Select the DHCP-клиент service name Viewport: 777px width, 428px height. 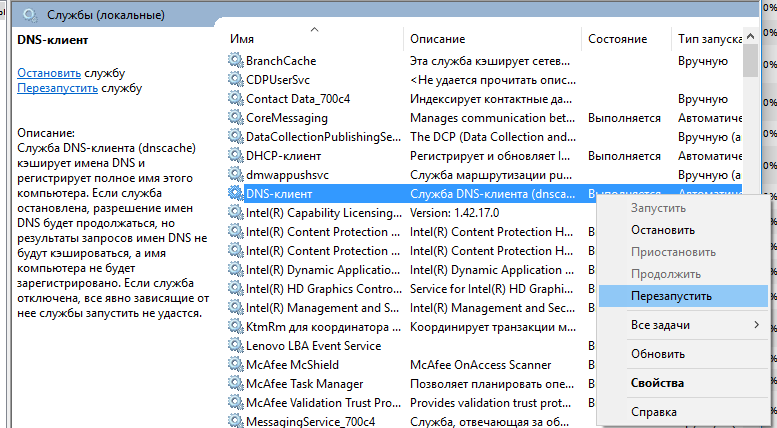[283, 156]
